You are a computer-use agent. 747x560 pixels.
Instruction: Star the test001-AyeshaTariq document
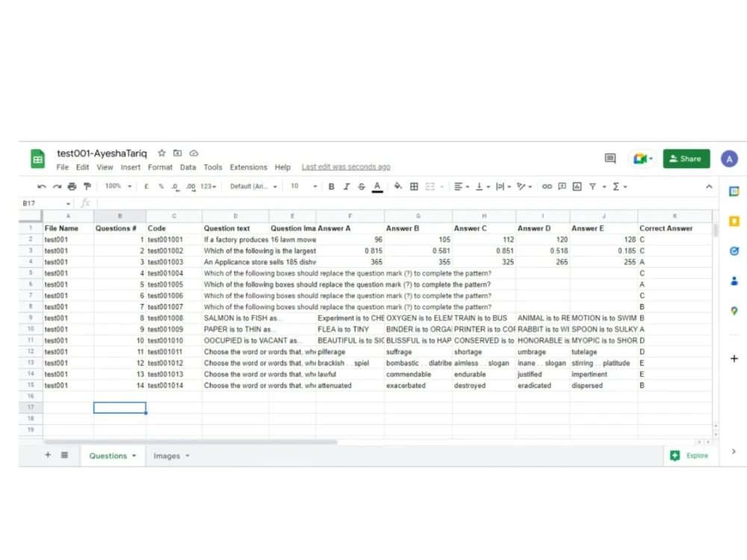[x=161, y=153]
